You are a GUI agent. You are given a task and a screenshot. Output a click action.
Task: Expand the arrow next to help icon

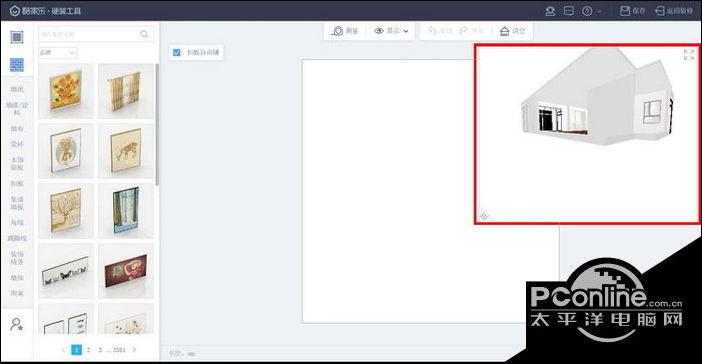(x=599, y=11)
